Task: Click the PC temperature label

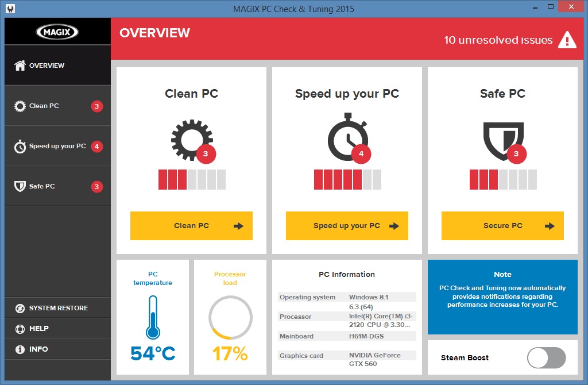Action: coord(153,279)
